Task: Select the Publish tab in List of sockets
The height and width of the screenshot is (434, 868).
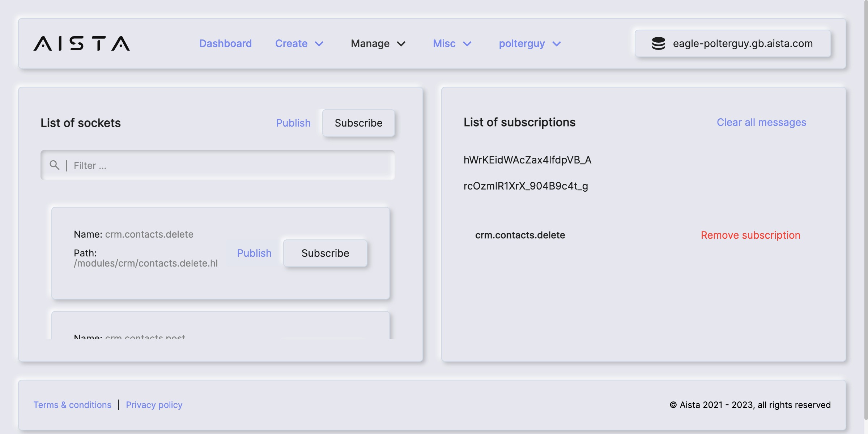Action: 293,123
